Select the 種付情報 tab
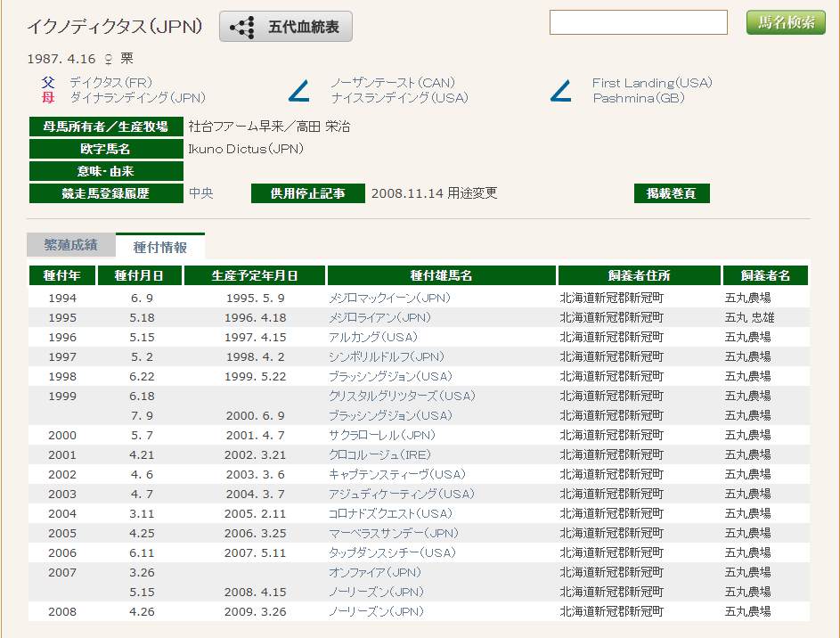840x638 pixels. click(x=160, y=246)
